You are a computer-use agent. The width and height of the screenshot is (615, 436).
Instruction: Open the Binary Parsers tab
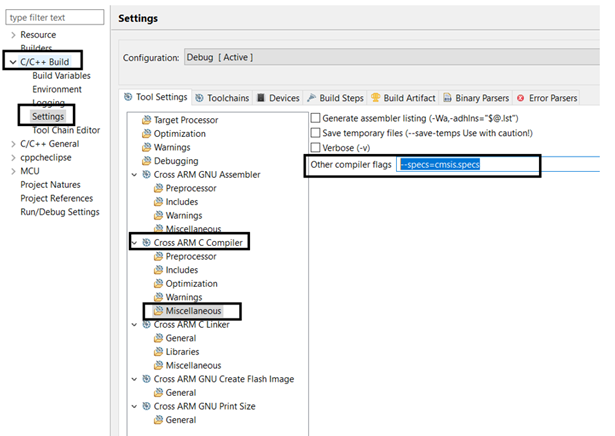pos(476,98)
